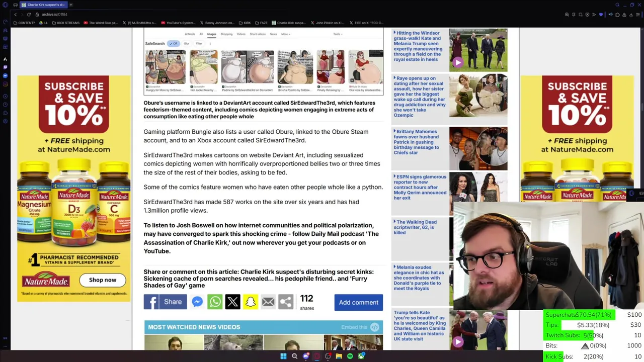Click the pin icon in browser toolbar
644x362 pixels.
[574, 15]
